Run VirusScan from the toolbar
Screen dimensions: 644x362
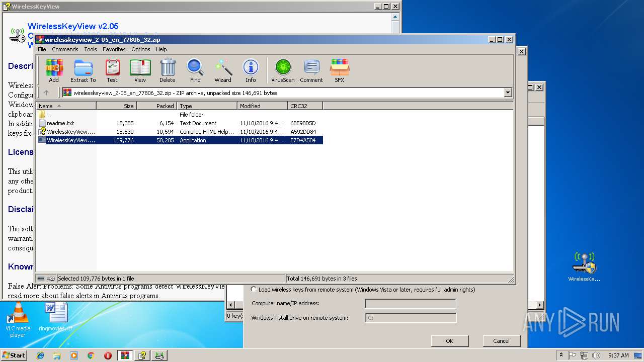click(x=283, y=70)
